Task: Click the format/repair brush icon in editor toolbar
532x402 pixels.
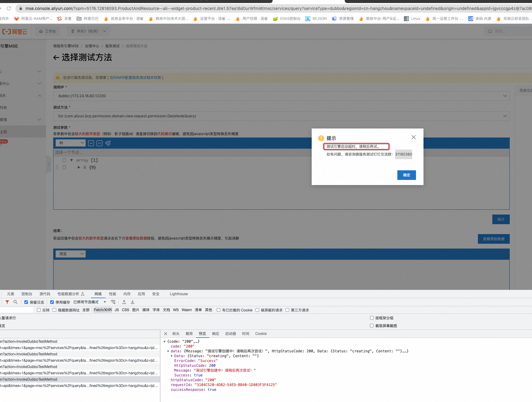Action: click(108, 143)
